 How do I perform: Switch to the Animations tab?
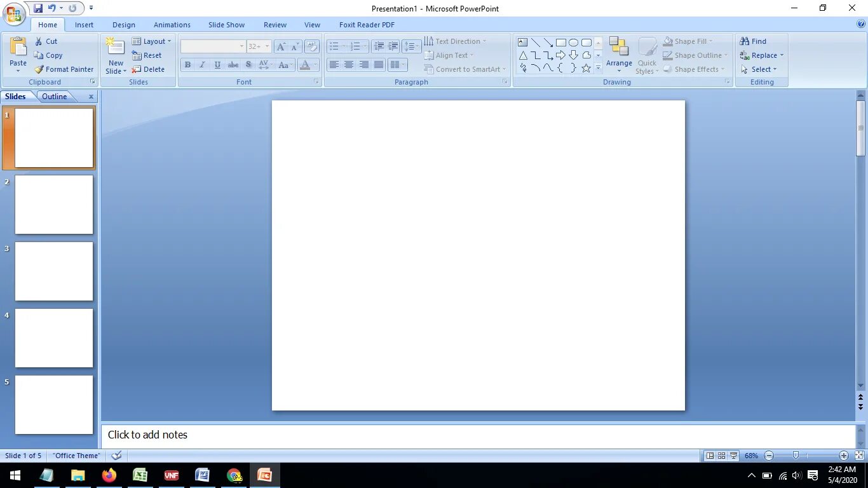click(172, 25)
